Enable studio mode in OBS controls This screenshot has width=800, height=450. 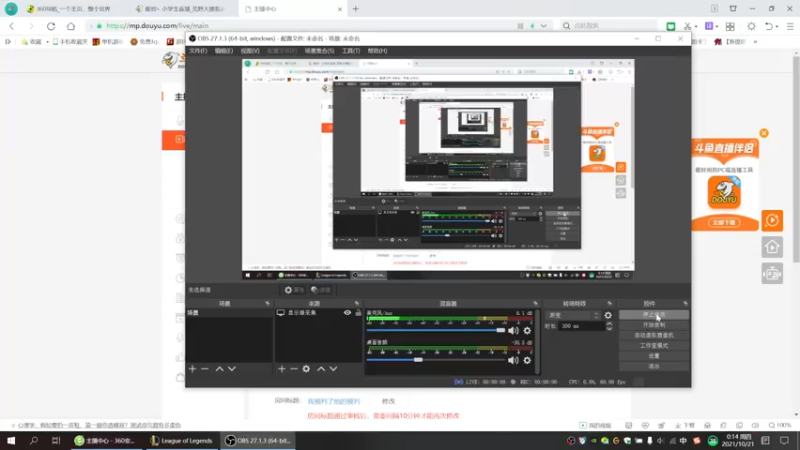[654, 345]
